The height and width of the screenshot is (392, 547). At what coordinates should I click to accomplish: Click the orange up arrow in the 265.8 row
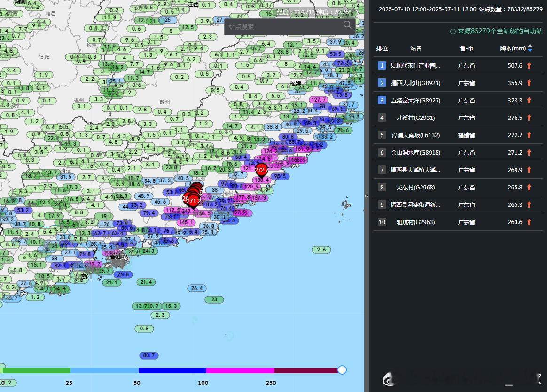point(529,188)
